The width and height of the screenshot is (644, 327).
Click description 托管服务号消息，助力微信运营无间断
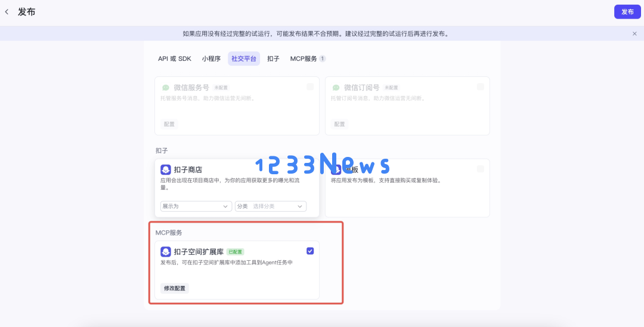tap(208, 98)
